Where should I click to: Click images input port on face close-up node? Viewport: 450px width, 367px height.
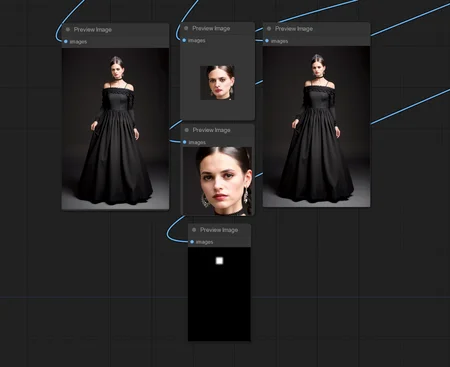(185, 142)
